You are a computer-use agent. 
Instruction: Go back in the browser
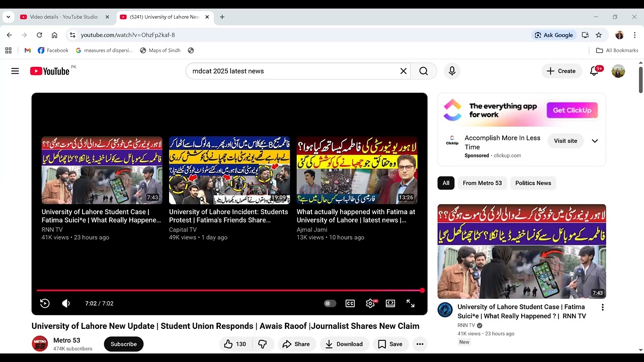[x=9, y=35]
